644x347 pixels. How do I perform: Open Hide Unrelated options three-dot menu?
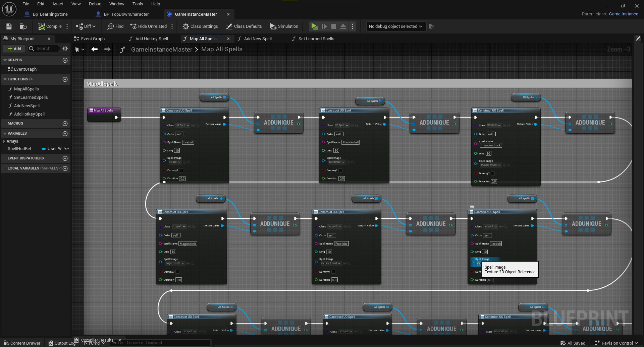[x=172, y=26]
